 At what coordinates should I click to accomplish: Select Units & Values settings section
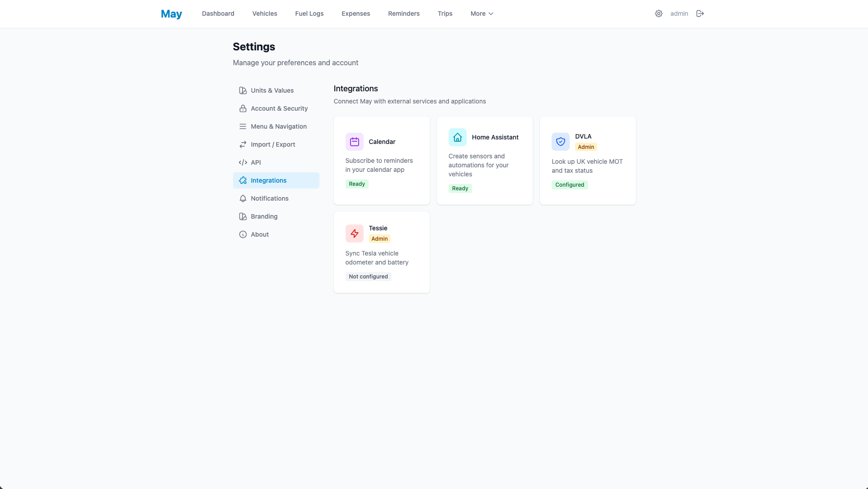coord(276,90)
